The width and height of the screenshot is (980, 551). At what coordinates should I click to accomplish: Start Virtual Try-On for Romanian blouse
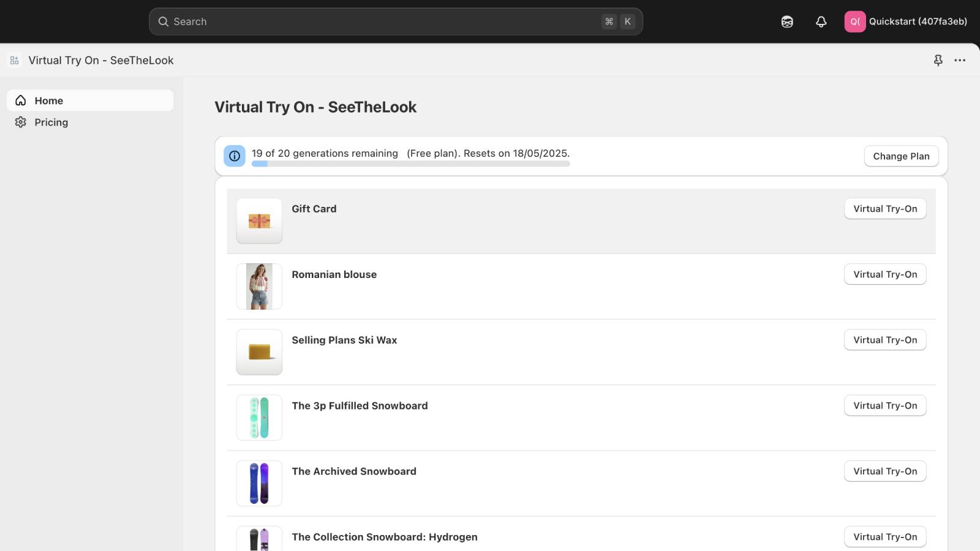[x=885, y=274]
